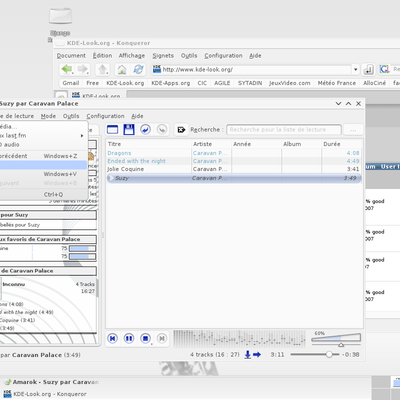Click the playlist search field
Image resolution: width=400 pixels, height=400 pixels.
[284, 130]
